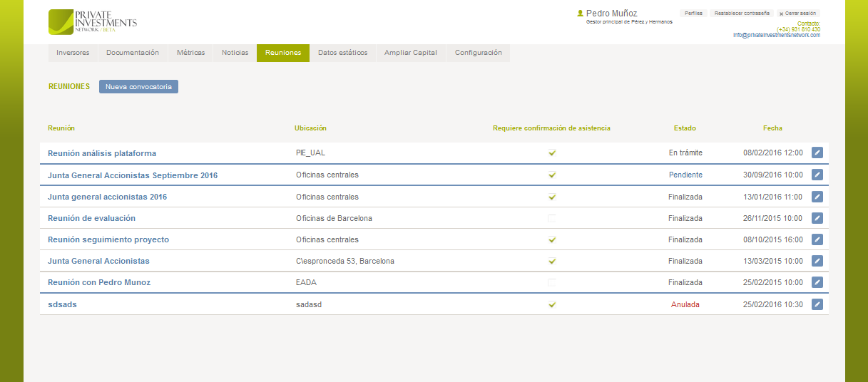Go to the Ampliar Capital tab

pos(411,53)
